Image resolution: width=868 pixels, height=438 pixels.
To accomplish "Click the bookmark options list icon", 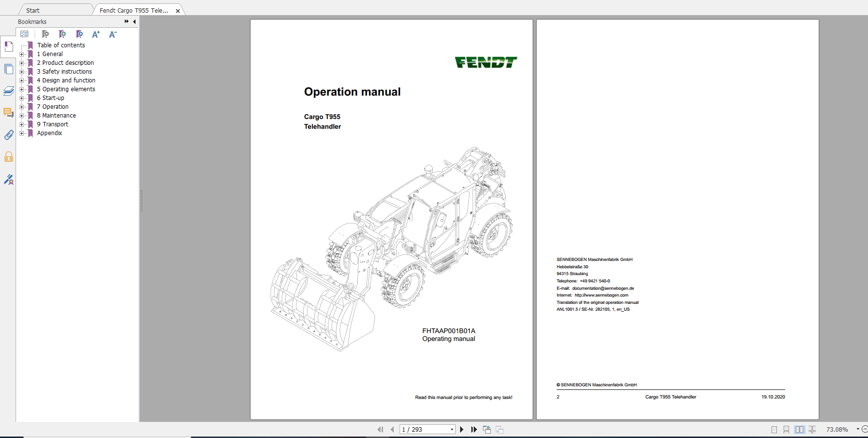I will 24,34.
